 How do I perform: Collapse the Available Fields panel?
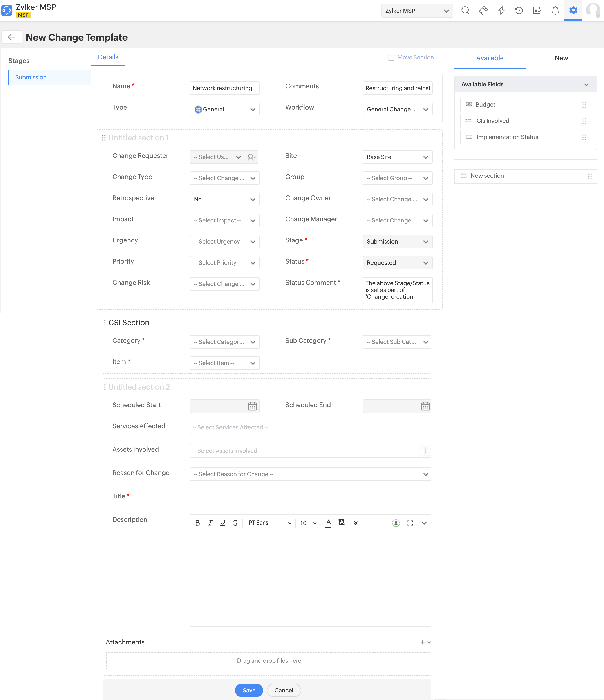[x=586, y=84]
